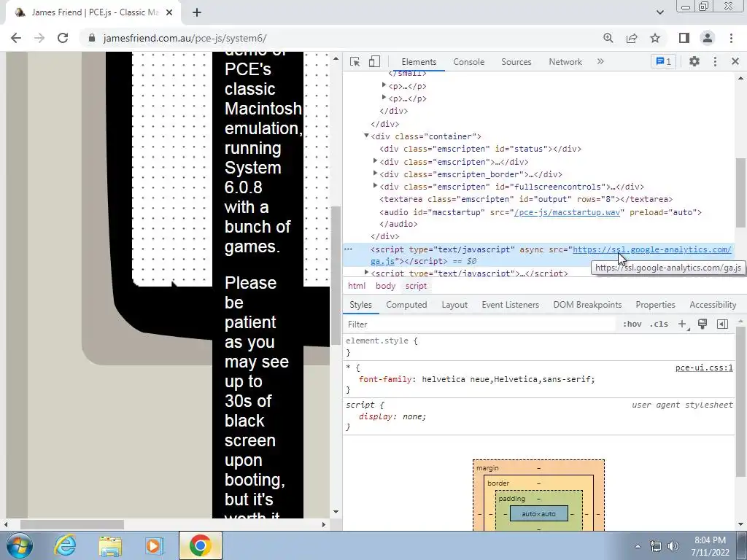Open a new browser tab
This screenshot has width=747, height=560.
click(x=197, y=13)
